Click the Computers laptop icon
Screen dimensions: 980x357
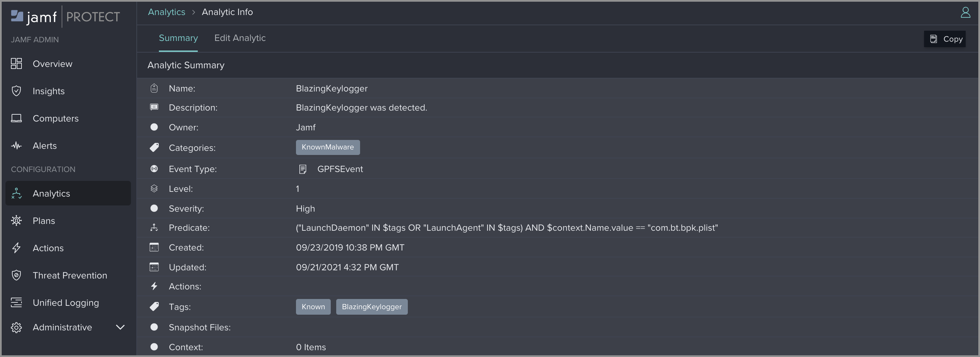pyautogui.click(x=16, y=118)
